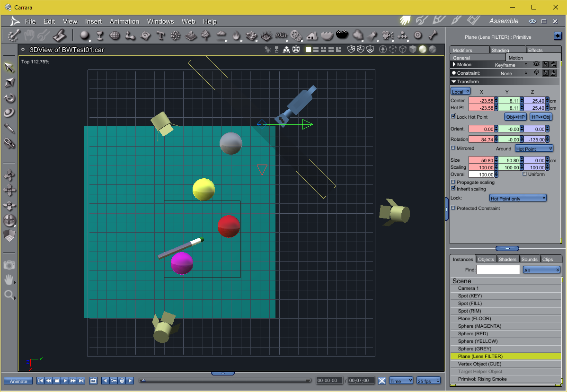This screenshot has width=567, height=392.
Task: Open the Around Hot Point dropdown
Action: [534, 148]
